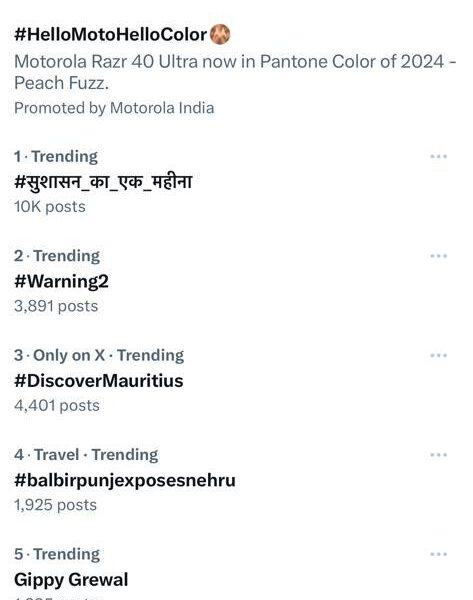Open more options for Gippy Grewal trend

pyautogui.click(x=438, y=554)
